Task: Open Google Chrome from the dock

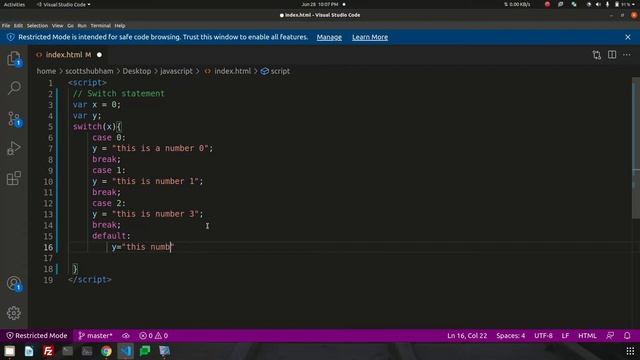Action: 106,351
